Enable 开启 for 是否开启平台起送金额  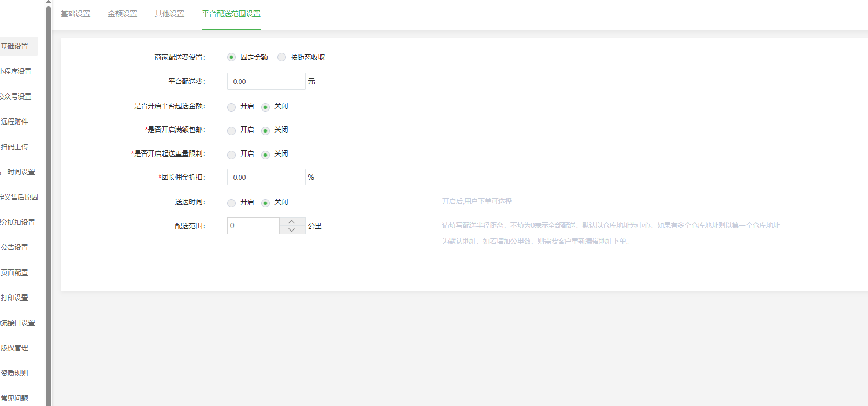click(231, 107)
